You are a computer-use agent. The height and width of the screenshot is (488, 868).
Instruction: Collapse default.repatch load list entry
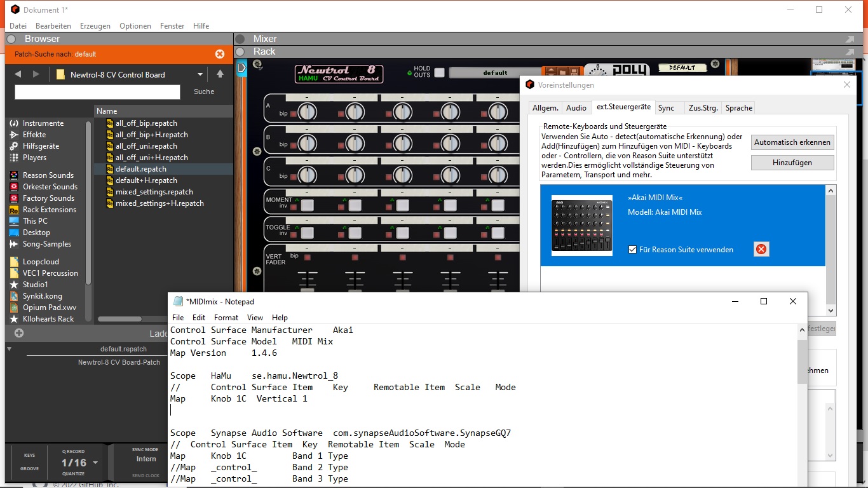click(9, 349)
